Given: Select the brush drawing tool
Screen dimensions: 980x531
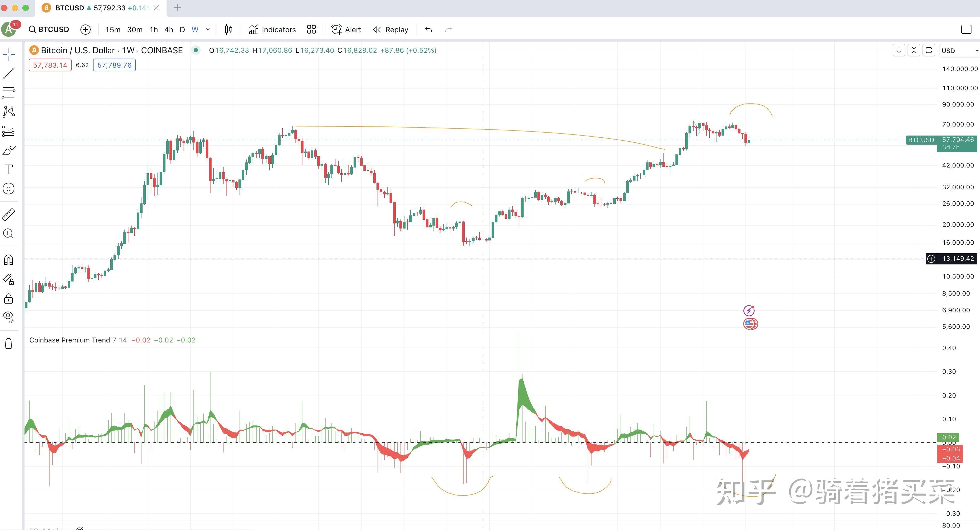Looking at the screenshot, I should tap(9, 150).
